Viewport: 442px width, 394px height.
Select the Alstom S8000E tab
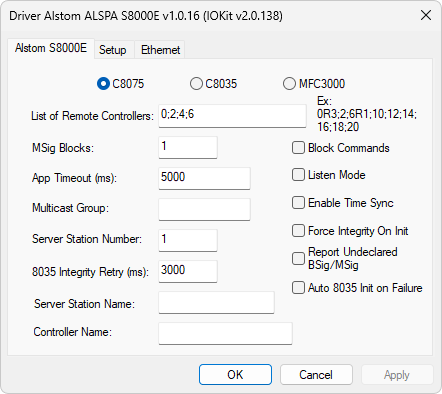pyautogui.click(x=51, y=48)
